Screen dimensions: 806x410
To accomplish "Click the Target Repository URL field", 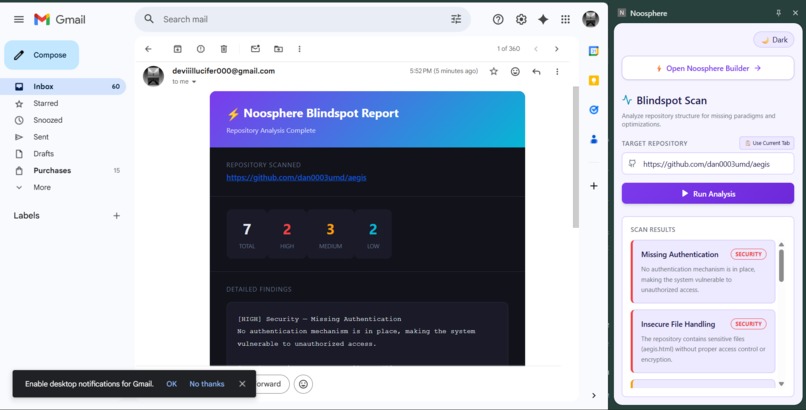I will tap(708, 164).
